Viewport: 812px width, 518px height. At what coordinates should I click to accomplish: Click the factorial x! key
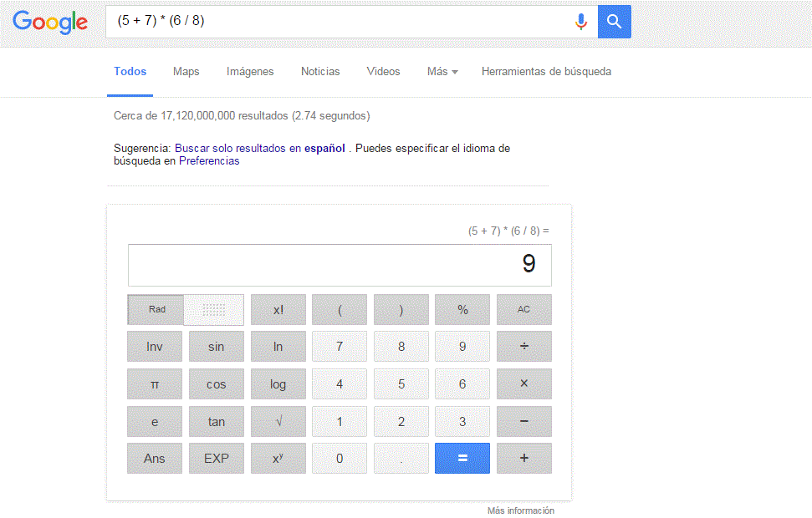pos(278,309)
